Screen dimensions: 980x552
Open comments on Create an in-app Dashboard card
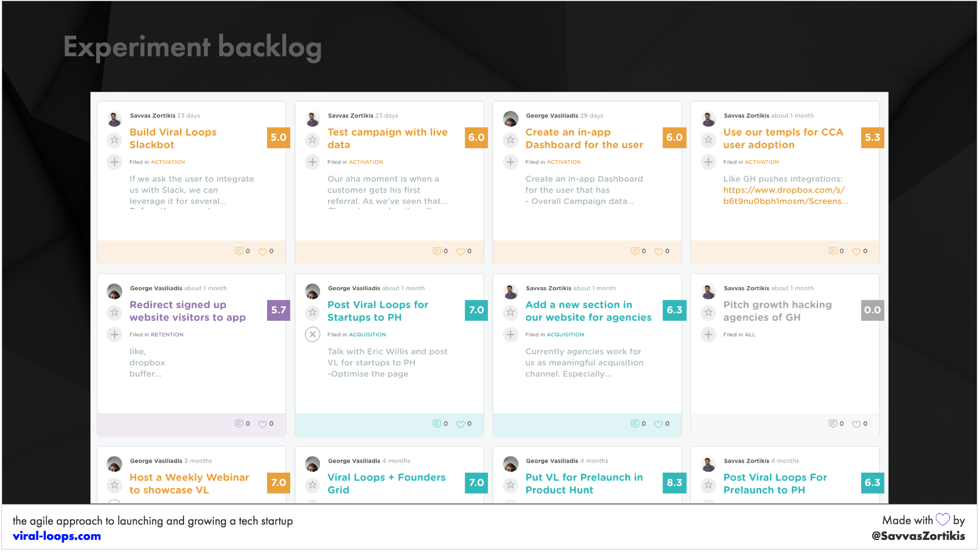638,251
